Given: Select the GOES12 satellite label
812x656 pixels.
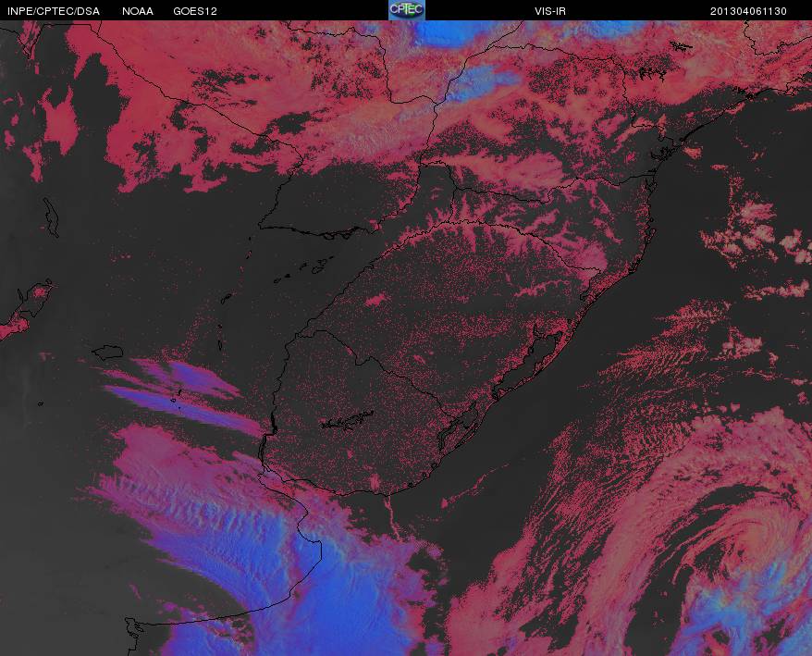Looking at the screenshot, I should point(195,11).
